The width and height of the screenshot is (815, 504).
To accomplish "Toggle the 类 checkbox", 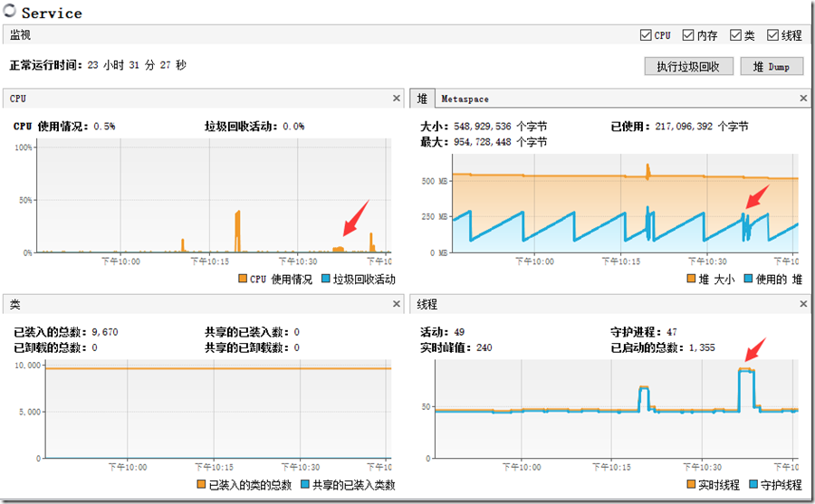I will pyautogui.click(x=735, y=34).
